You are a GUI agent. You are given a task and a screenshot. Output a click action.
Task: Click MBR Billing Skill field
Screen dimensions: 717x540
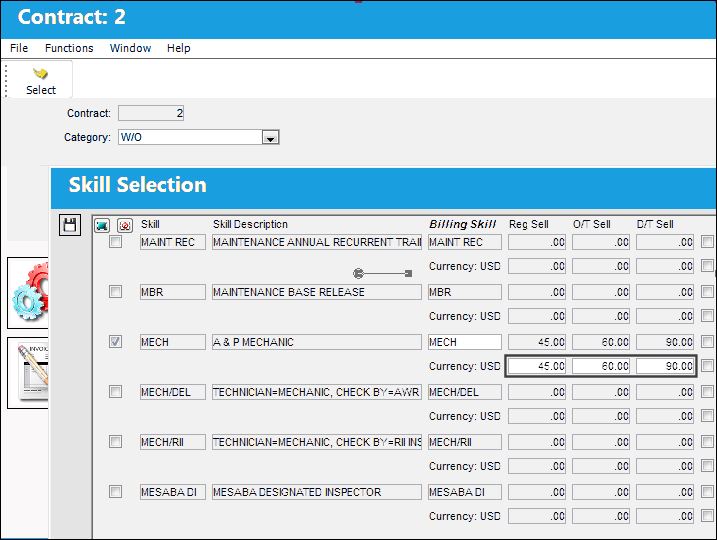click(x=465, y=292)
